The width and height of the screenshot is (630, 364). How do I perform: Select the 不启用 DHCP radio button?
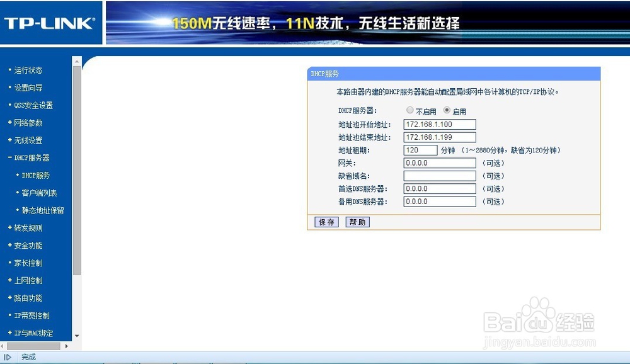[410, 110]
